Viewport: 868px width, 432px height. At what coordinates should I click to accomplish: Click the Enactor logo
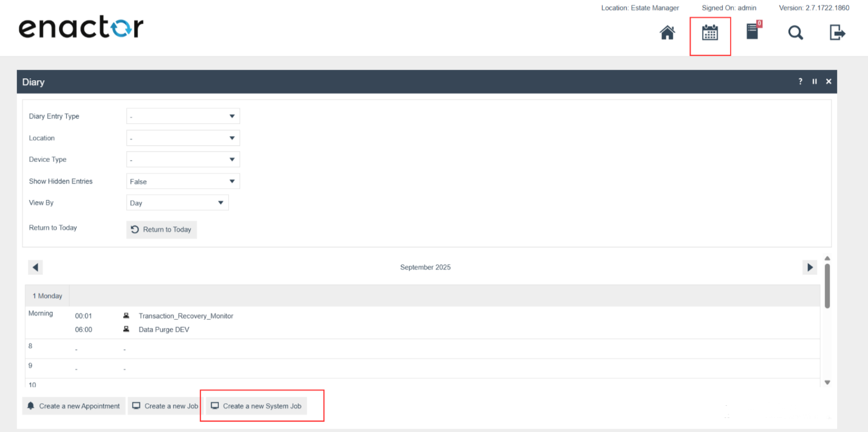(x=81, y=27)
